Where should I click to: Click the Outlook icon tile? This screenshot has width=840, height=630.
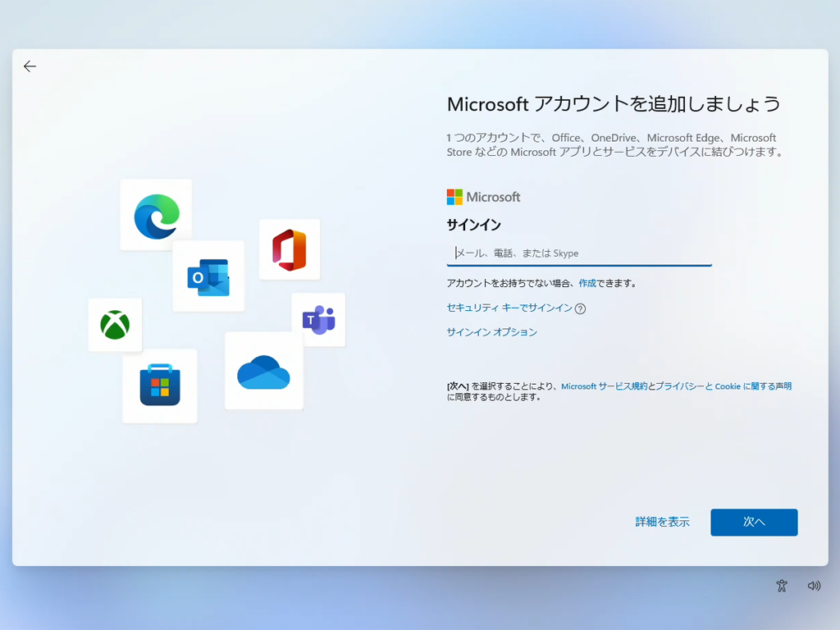[x=208, y=276]
